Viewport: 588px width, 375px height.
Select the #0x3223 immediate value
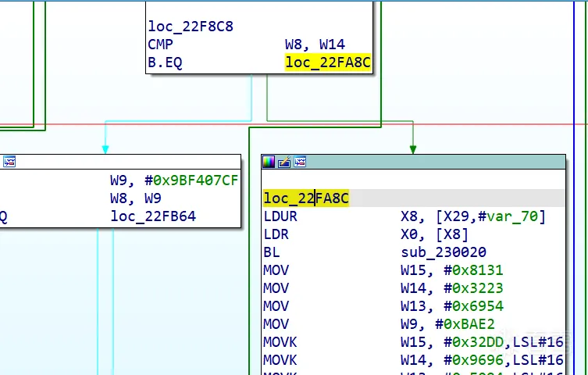point(473,288)
